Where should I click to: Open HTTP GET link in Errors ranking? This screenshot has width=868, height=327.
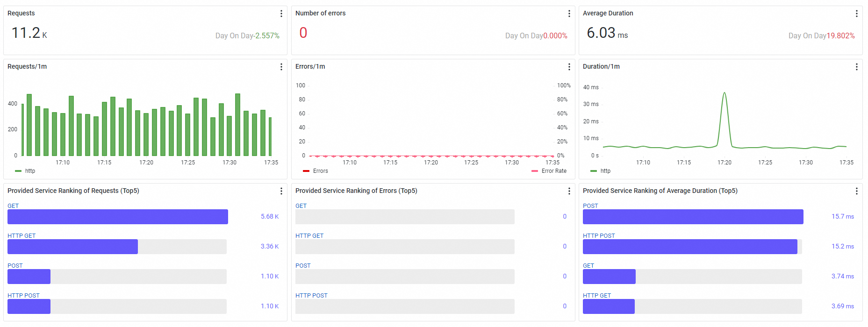[x=309, y=235]
